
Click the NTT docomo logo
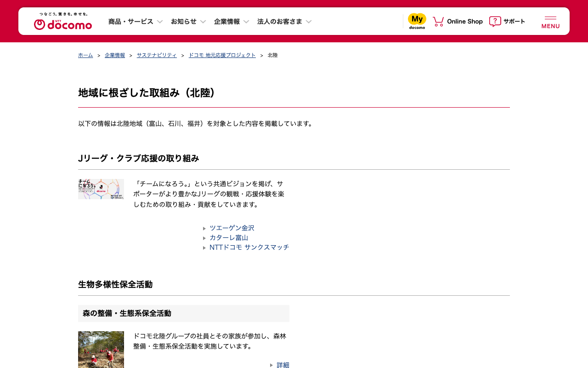click(63, 21)
